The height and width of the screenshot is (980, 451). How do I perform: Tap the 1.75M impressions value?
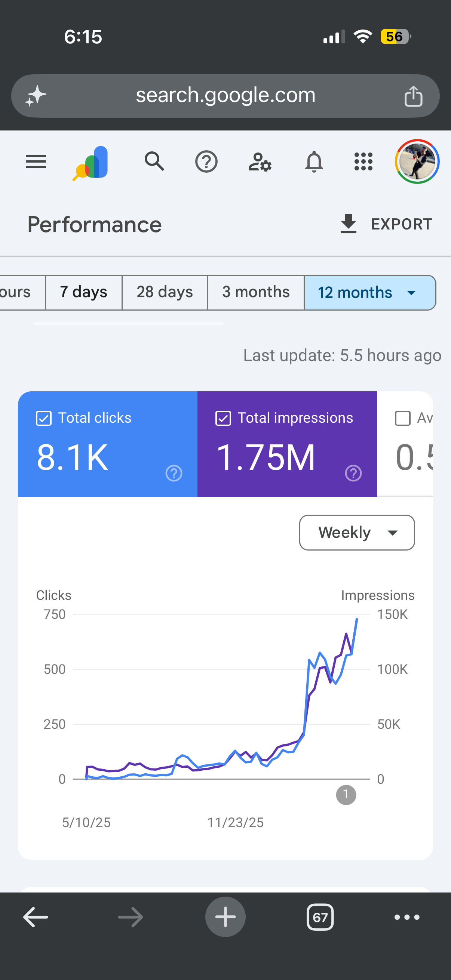tap(266, 457)
